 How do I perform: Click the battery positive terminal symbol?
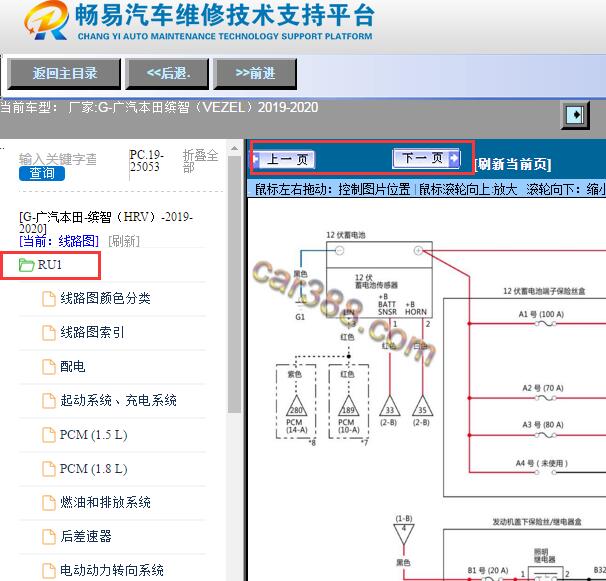coord(418,250)
